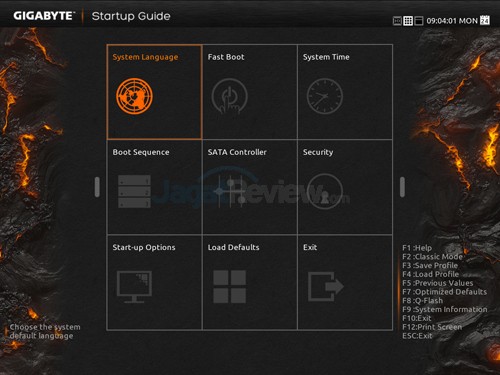Open F9 :System Information shortcut
Image resolution: width=500 pixels, height=375 pixels.
click(445, 309)
